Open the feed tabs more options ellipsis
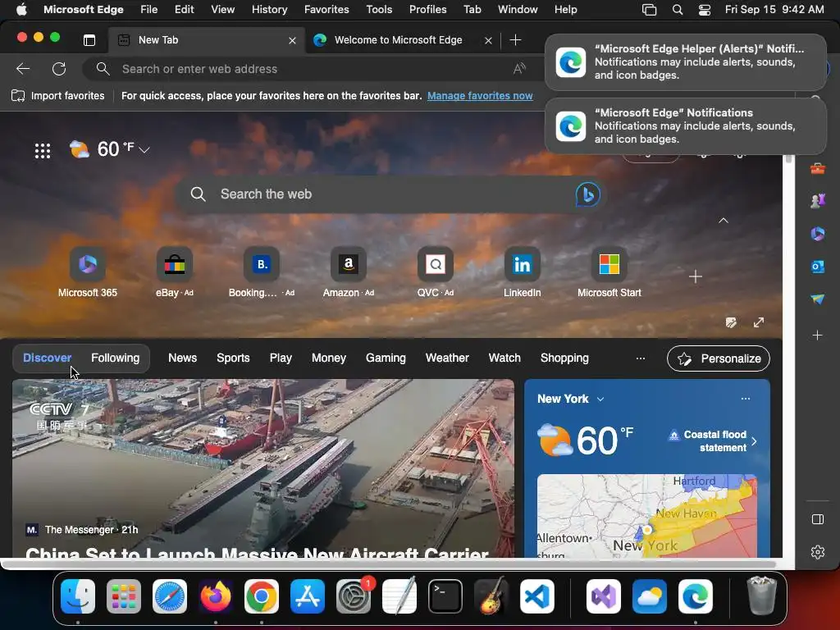 tap(640, 358)
